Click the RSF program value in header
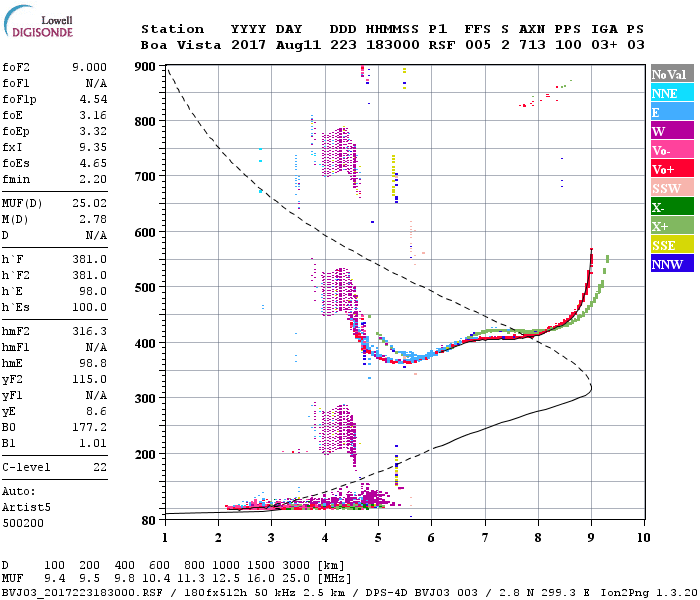Image resolution: width=700 pixels, height=600 pixels. pyautogui.click(x=442, y=45)
